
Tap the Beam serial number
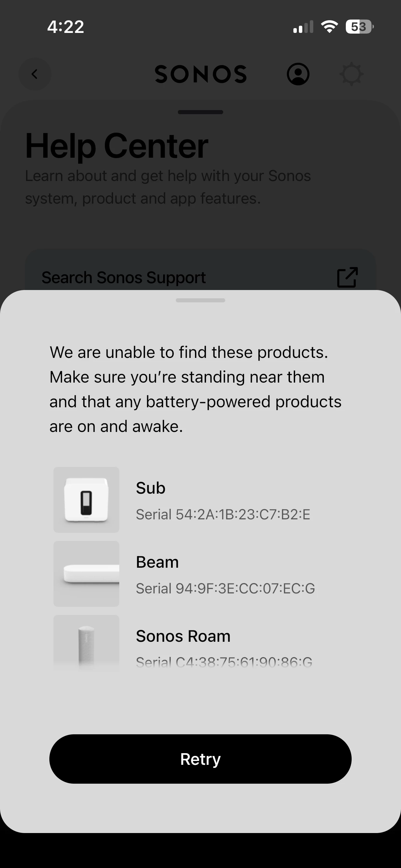[225, 588]
